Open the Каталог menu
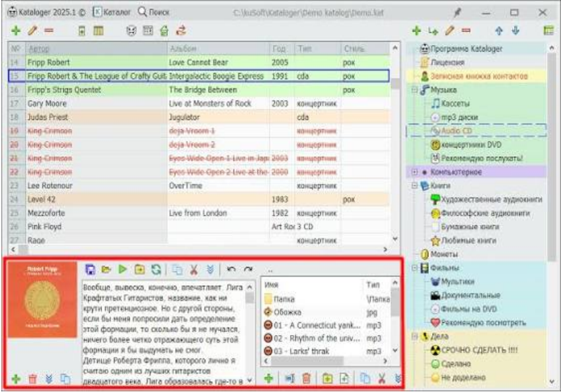561x392 pixels. pos(111,12)
